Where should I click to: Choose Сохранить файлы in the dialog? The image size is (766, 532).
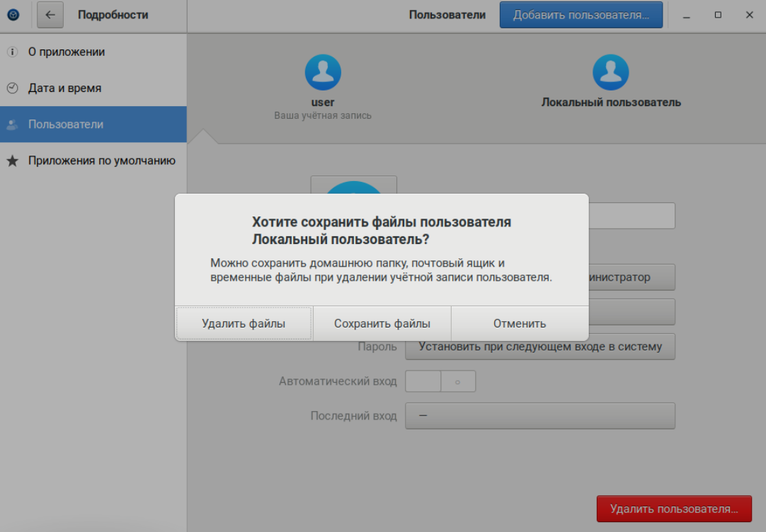click(x=382, y=324)
